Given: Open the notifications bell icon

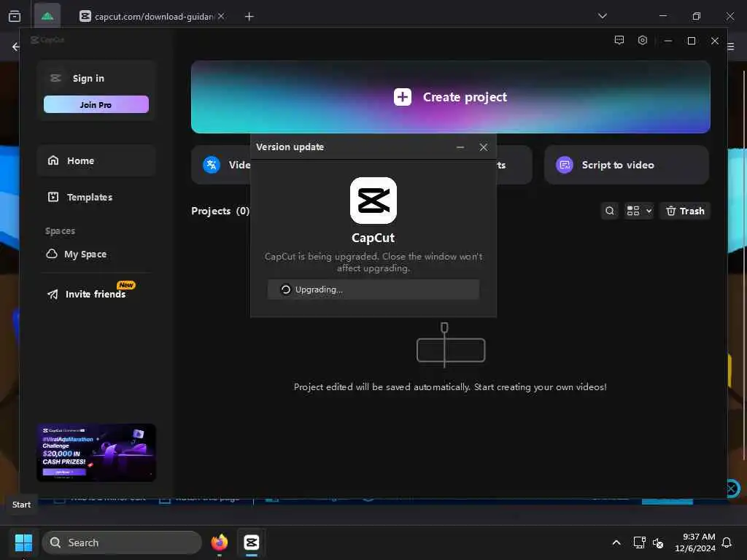Looking at the screenshot, I should 727,542.
